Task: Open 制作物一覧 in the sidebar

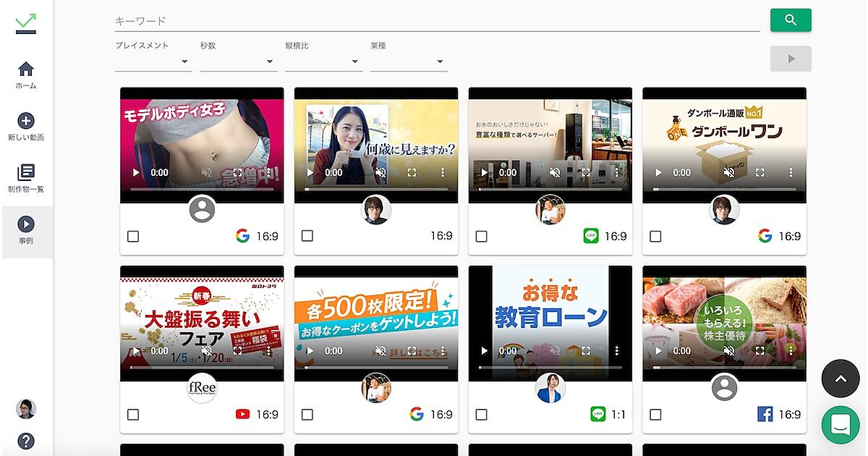Action: point(26,178)
